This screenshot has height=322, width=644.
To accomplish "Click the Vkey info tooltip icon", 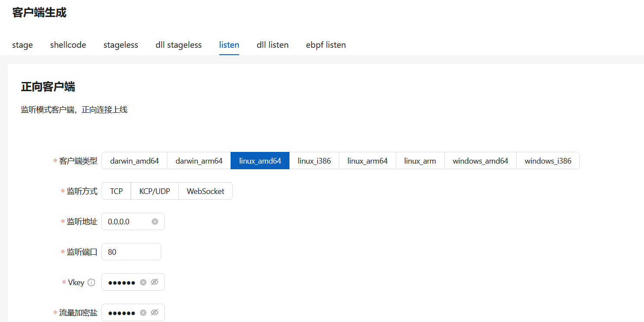I will point(91,282).
